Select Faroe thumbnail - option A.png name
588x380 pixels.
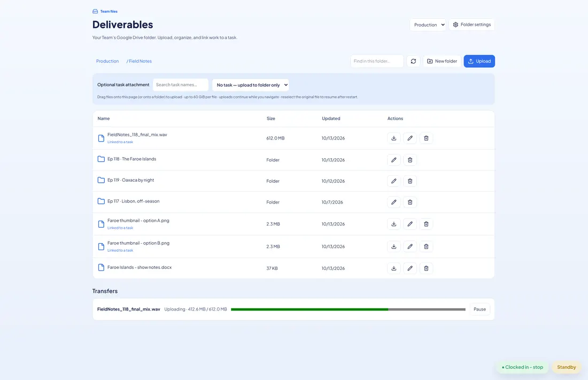point(138,221)
